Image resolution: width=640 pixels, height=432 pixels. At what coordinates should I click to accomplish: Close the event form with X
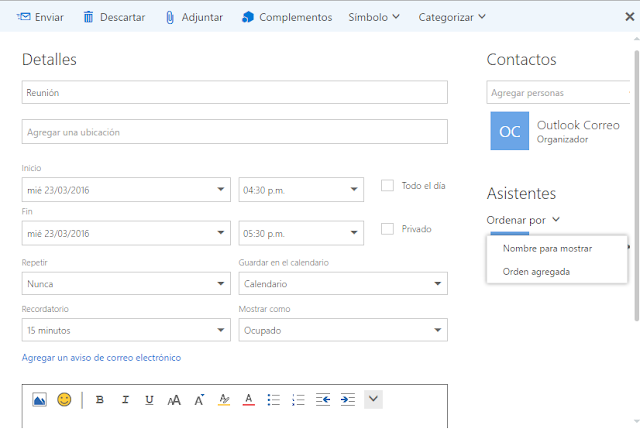(x=630, y=16)
